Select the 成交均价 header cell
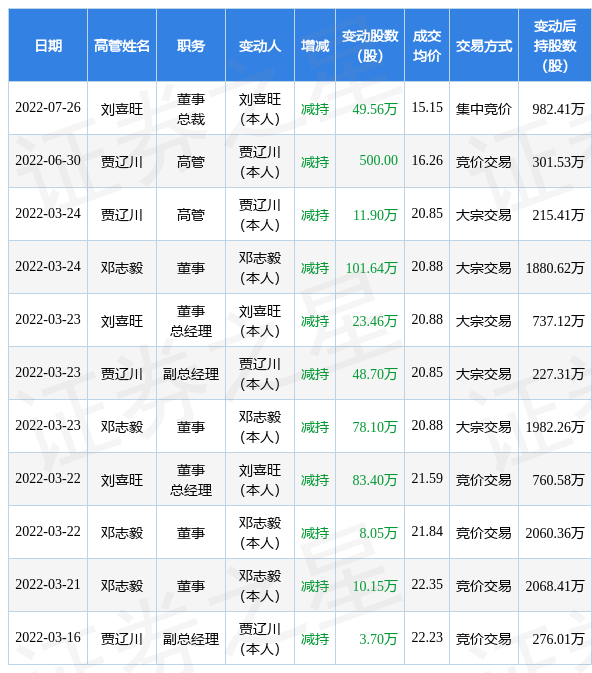 [427, 45]
